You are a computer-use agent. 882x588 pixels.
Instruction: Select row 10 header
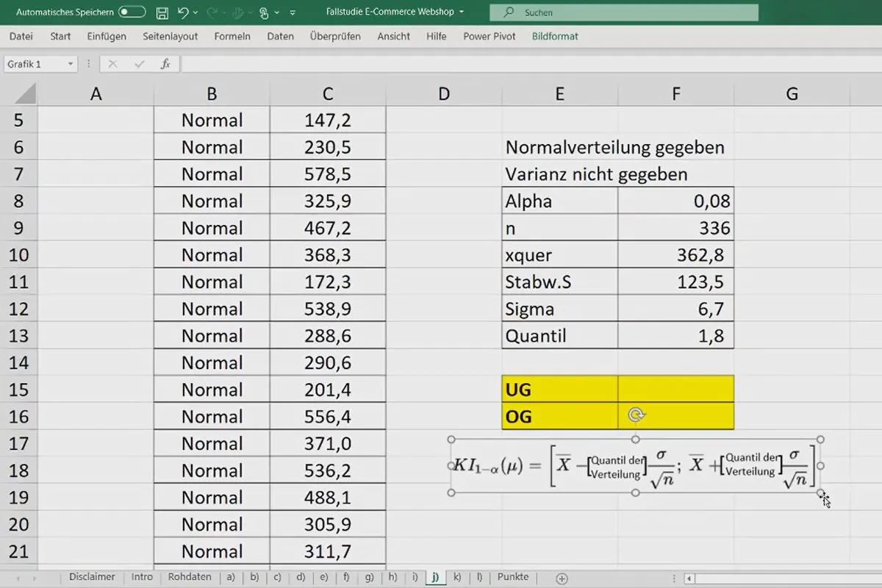coord(19,255)
